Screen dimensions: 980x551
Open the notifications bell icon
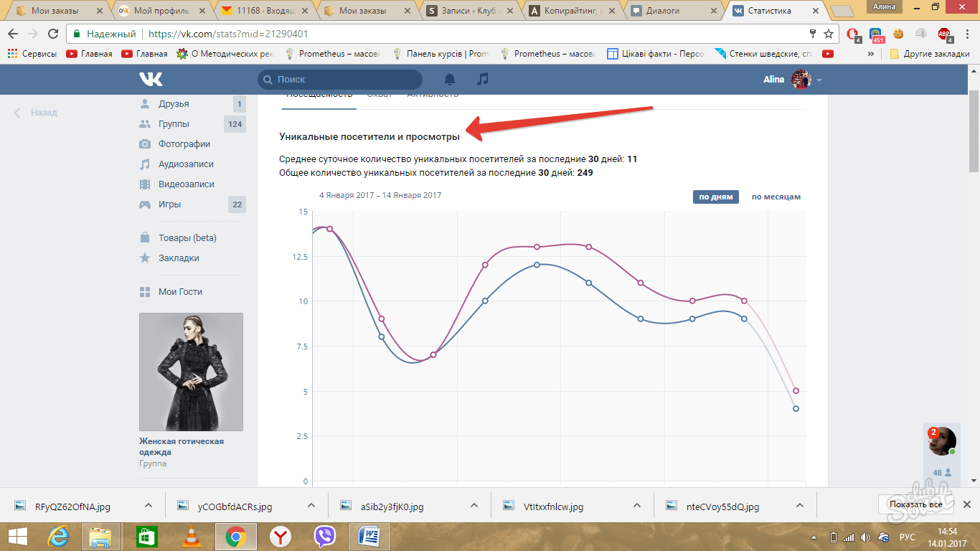click(x=450, y=79)
